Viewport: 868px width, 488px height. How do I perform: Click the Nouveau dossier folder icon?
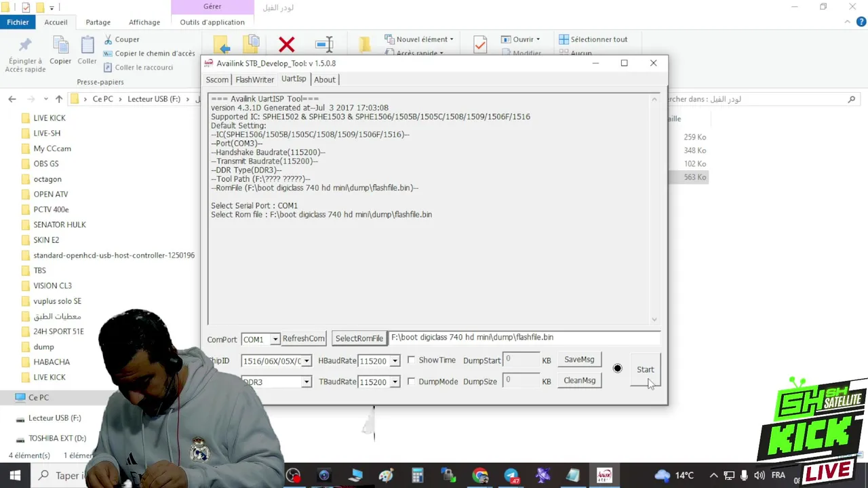tap(365, 45)
